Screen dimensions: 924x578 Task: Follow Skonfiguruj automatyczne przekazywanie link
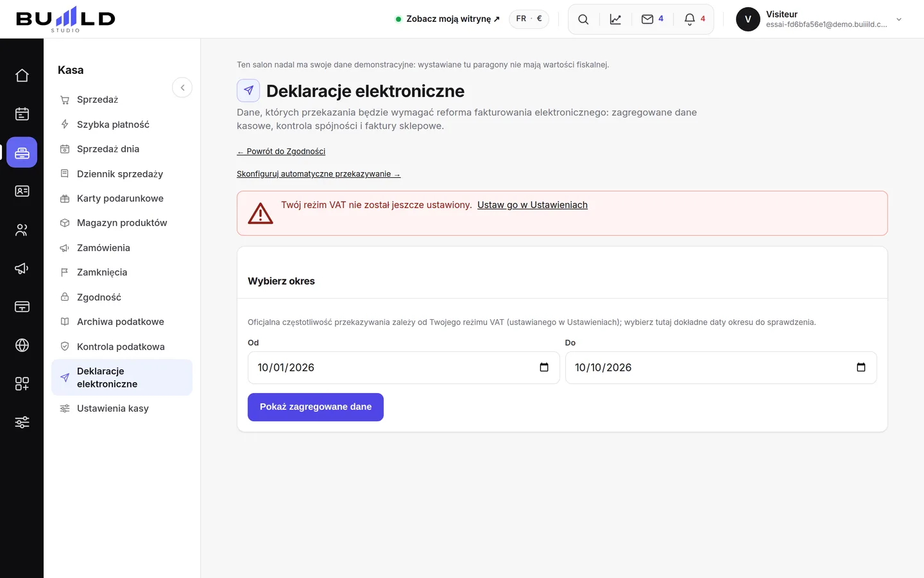point(318,174)
